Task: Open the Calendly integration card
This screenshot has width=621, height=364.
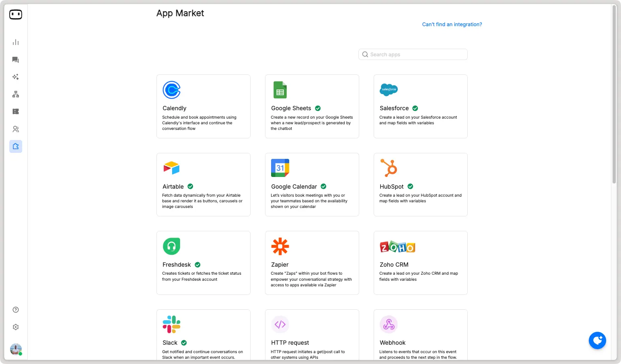Action: (x=203, y=106)
